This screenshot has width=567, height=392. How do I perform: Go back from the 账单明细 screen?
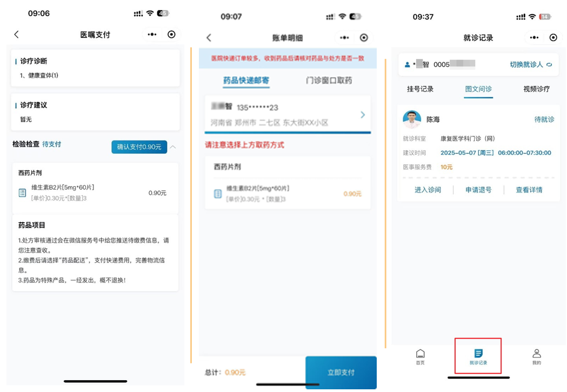(x=209, y=38)
